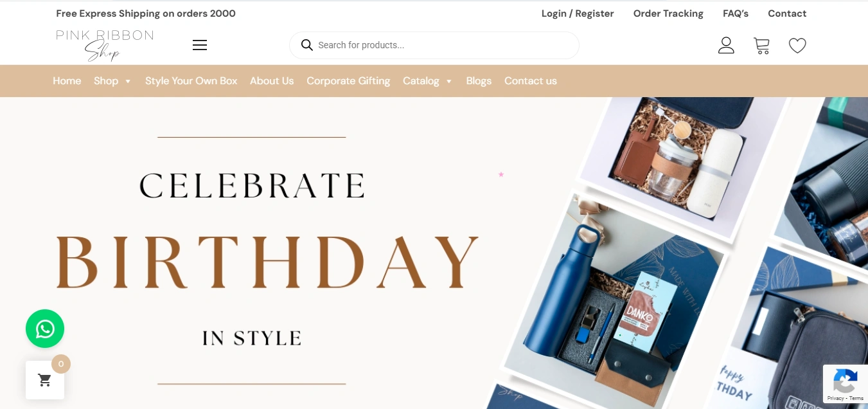Image resolution: width=868 pixels, height=409 pixels.
Task: Click the Pink Ribbon Shop logo
Action: coord(104,44)
